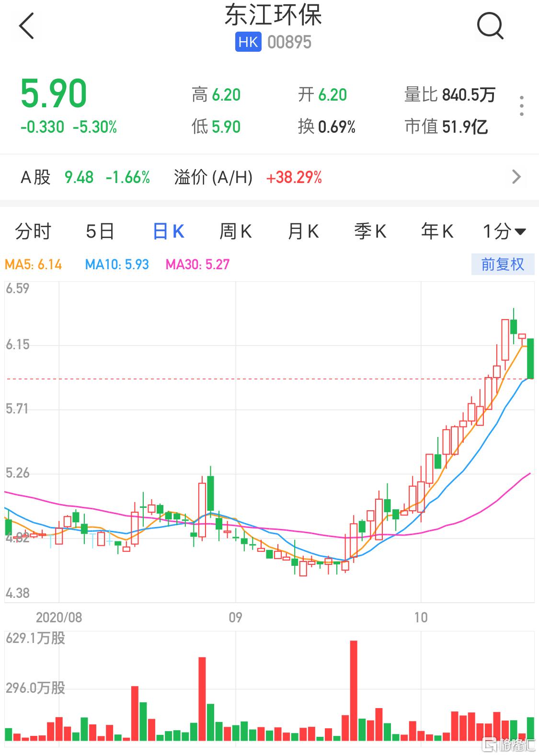The image size is (539, 756).
Task: Open stock search magnifier icon
Action: point(490,26)
